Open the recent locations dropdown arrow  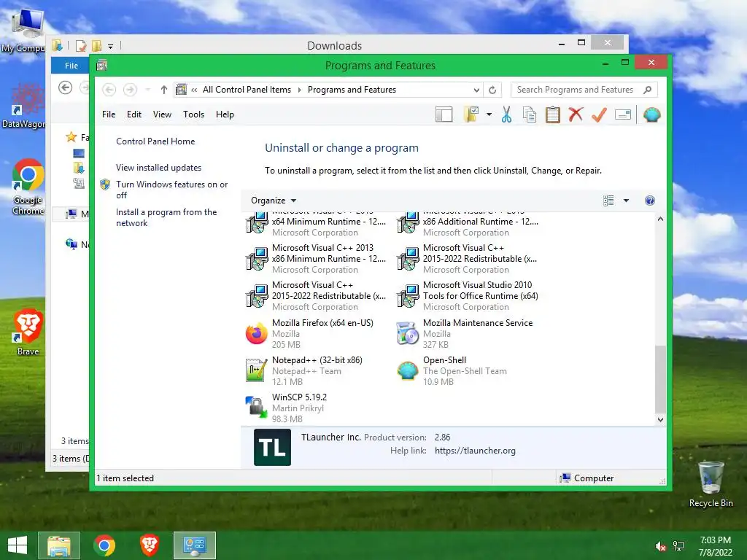pos(147,90)
